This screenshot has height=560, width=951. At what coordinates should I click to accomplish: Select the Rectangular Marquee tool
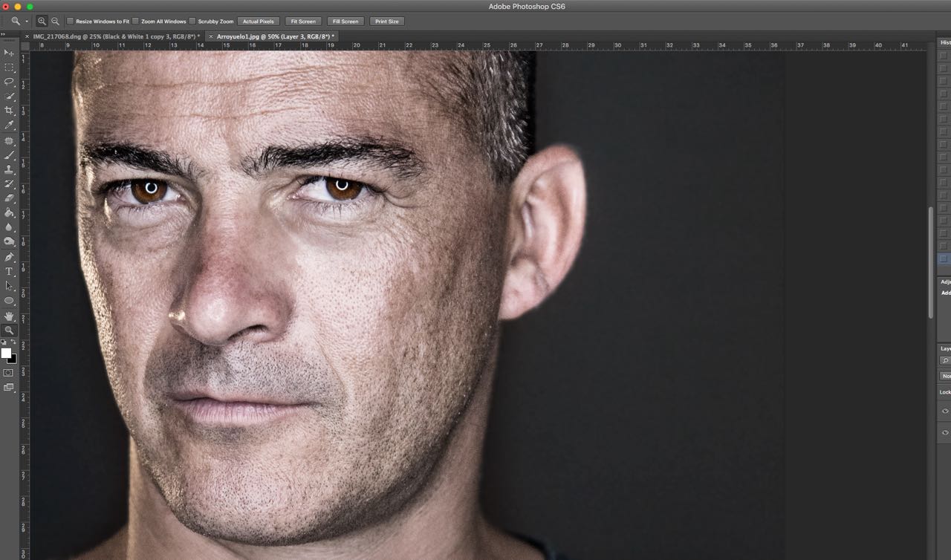pyautogui.click(x=9, y=68)
